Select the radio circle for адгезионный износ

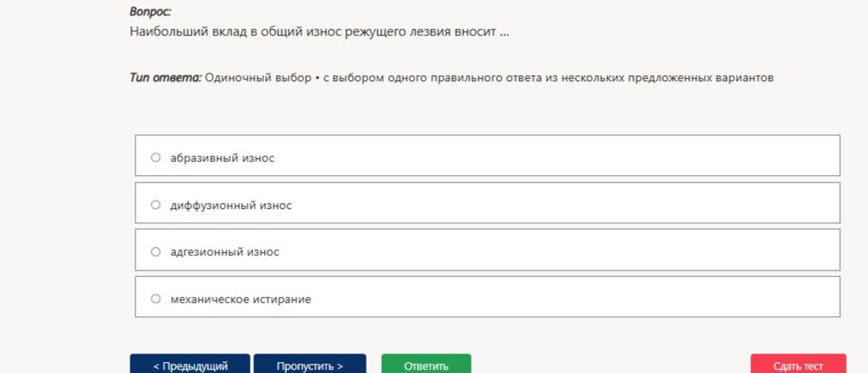[156, 252]
